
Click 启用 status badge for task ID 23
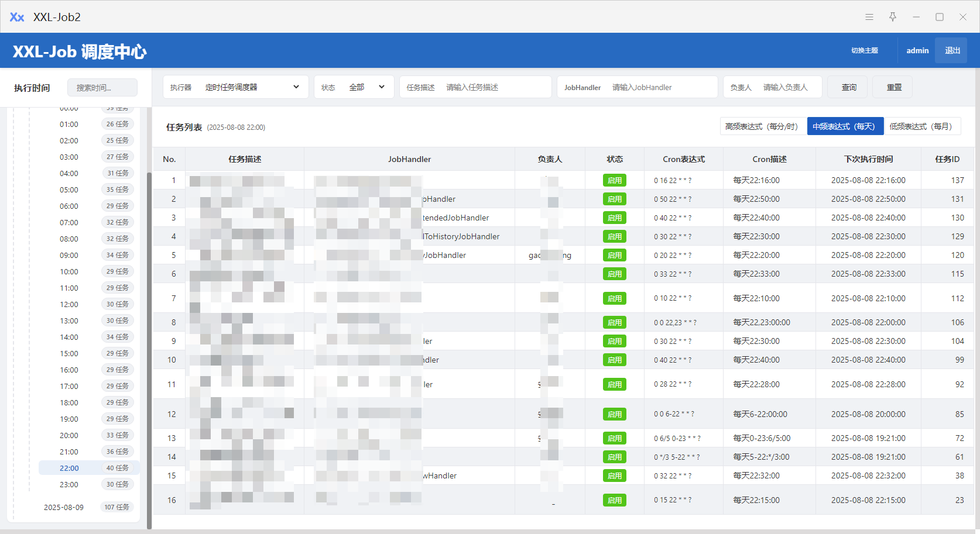coord(615,500)
